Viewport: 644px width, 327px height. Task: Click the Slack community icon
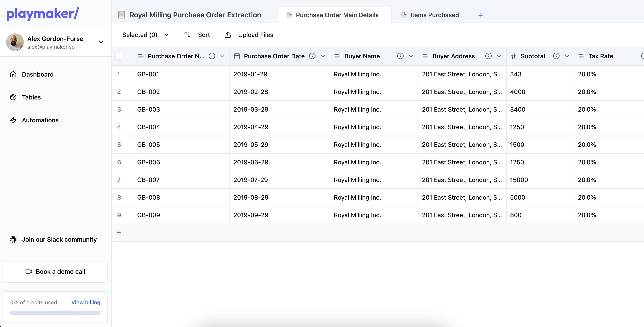13,239
